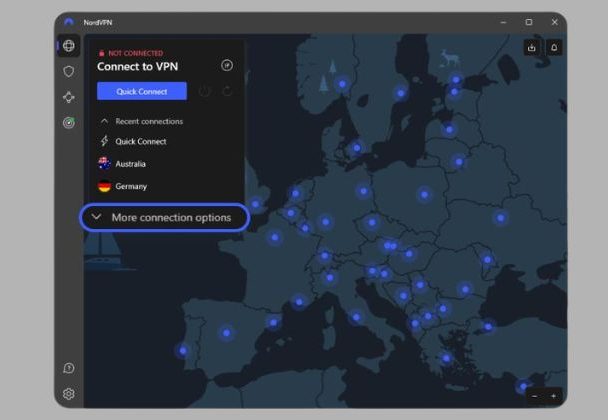Select the Lithuania server dot on map
The width and height of the screenshot is (608, 420).
coord(459,162)
